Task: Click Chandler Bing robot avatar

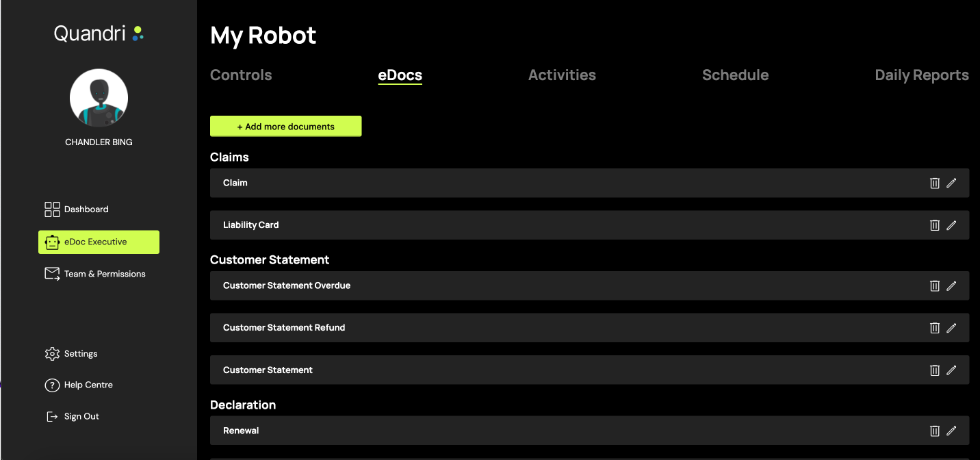Action: [x=99, y=98]
